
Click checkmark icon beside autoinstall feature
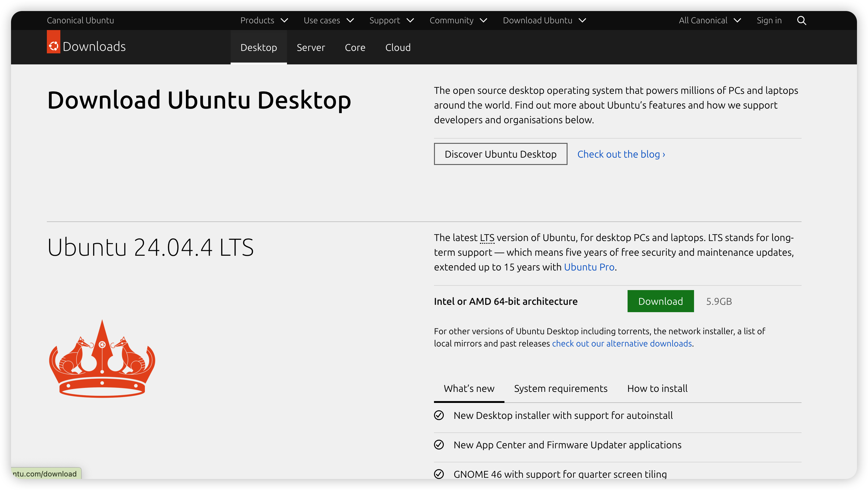pyautogui.click(x=439, y=415)
